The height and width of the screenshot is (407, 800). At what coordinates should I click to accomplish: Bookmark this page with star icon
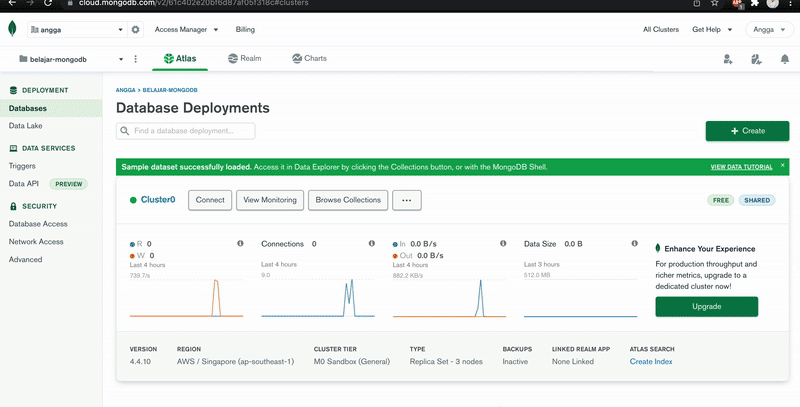[x=714, y=3]
